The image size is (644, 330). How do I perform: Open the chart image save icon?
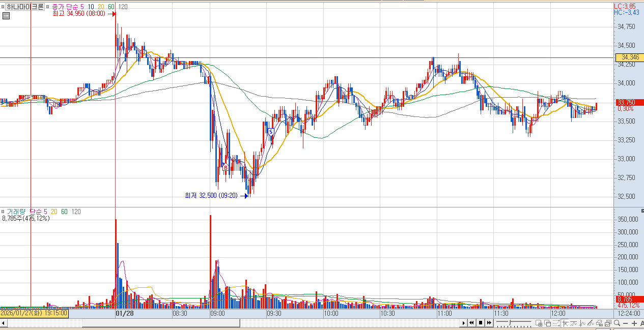[608, 323]
